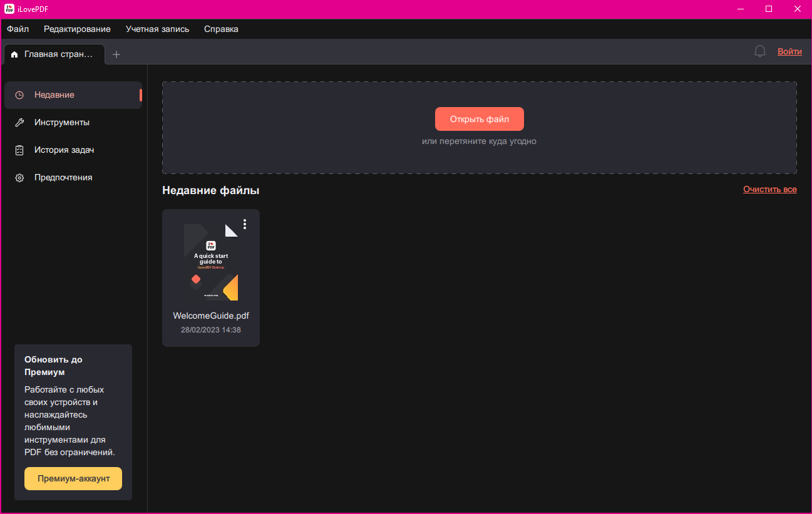Viewport: 812px width, 514px height.
Task: Select История задач in the sidebar
Action: pyautogui.click(x=73, y=150)
